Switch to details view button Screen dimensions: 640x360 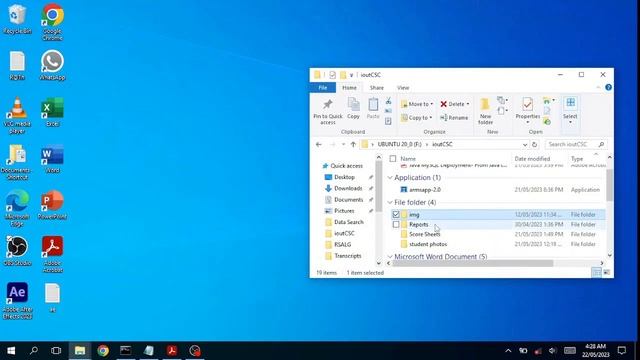point(596,273)
